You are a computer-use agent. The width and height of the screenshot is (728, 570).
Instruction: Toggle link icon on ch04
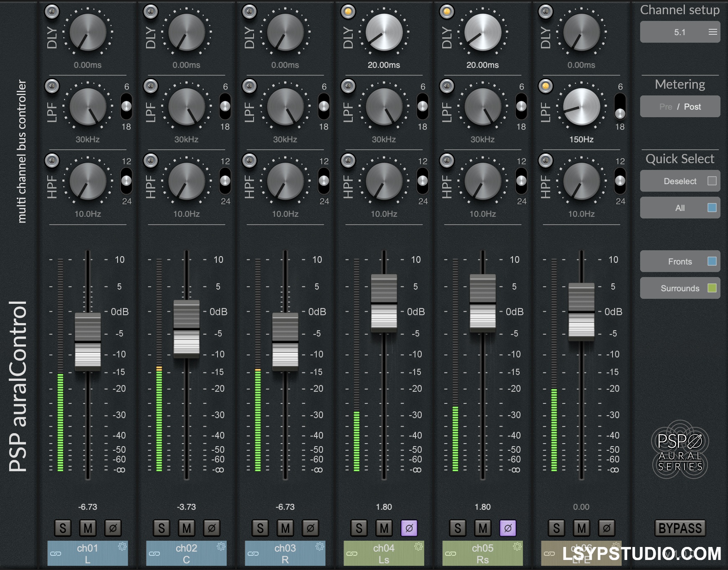tap(352, 554)
